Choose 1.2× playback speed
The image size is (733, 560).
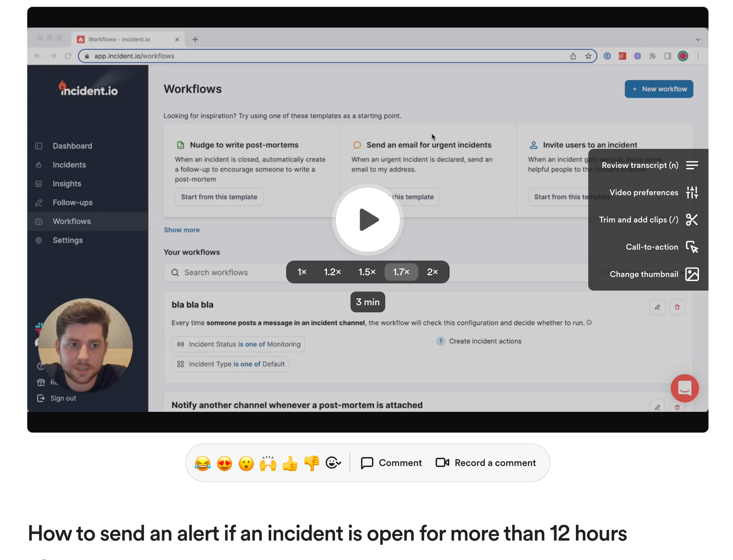pyautogui.click(x=332, y=272)
